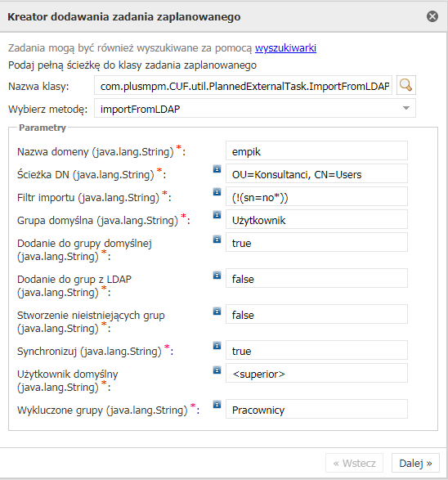Open the wyszukiwarki link
The width and height of the screenshot is (448, 480).
click(x=285, y=48)
